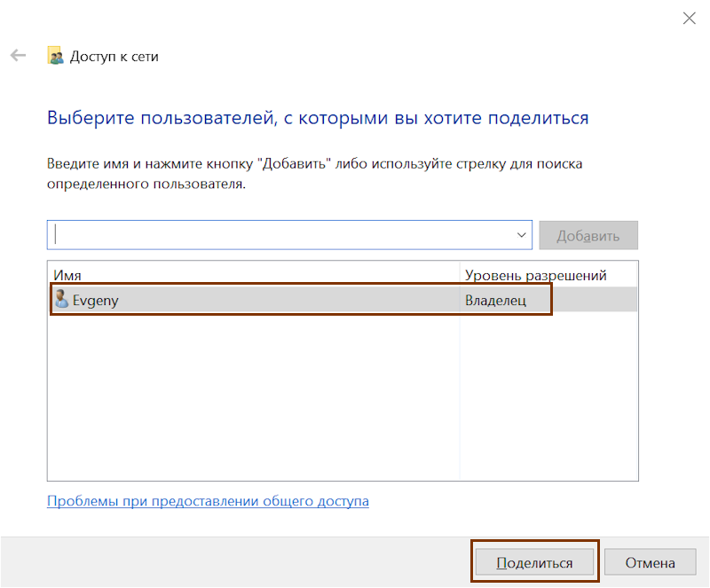The width and height of the screenshot is (710, 588).
Task: Click the network sharing icon in title
Action: pos(55,56)
